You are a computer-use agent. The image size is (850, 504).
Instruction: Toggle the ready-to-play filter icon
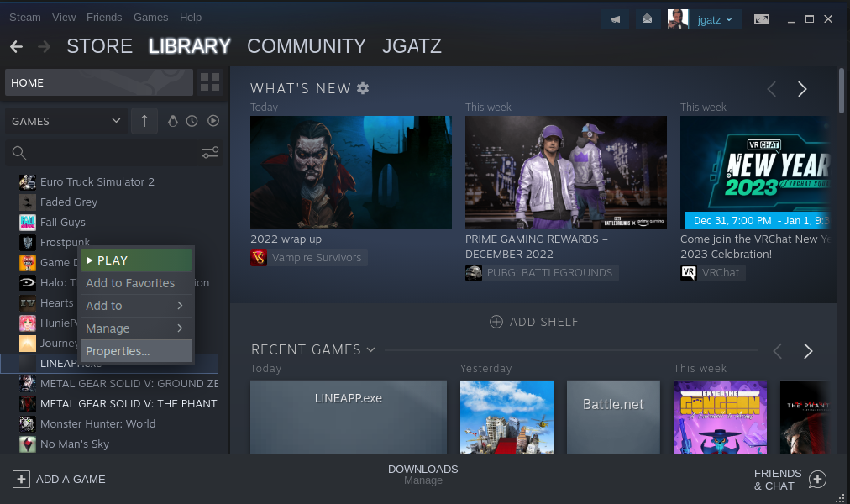pyautogui.click(x=213, y=121)
